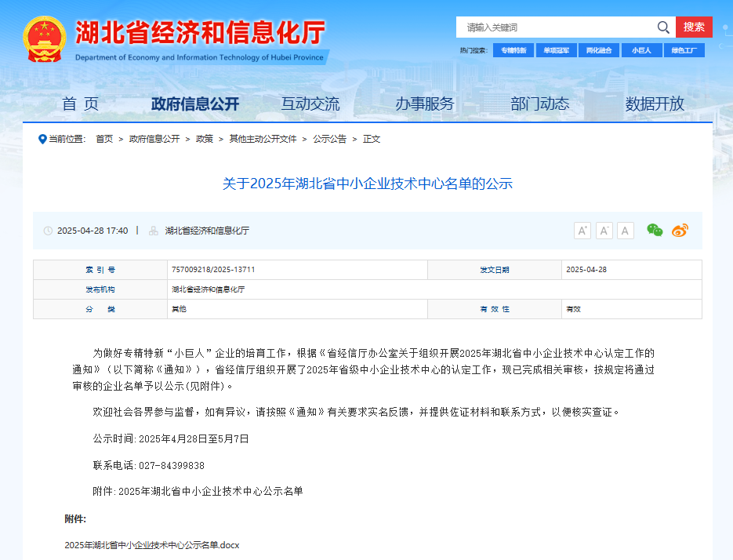Click the 请输入关键词 search input field

[x=549, y=26]
